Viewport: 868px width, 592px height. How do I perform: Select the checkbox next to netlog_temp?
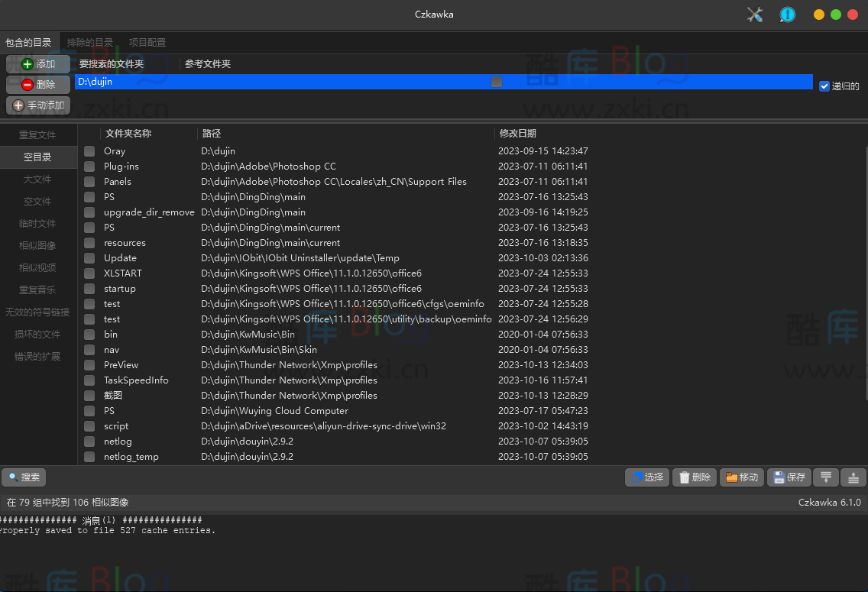tap(89, 457)
